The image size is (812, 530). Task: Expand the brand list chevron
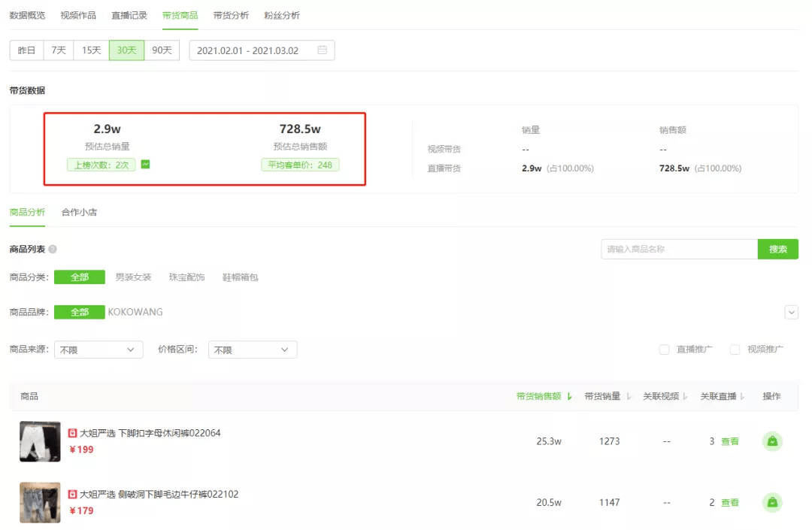[x=791, y=313]
